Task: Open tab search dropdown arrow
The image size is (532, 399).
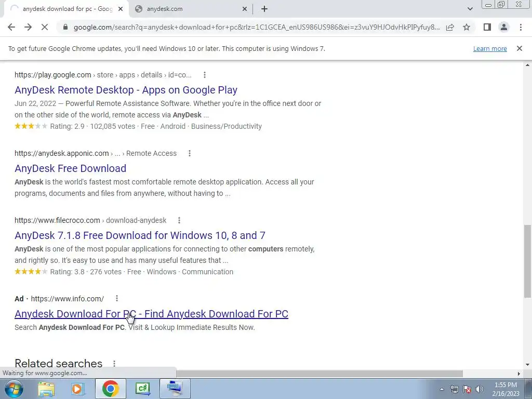Action: click(x=470, y=9)
